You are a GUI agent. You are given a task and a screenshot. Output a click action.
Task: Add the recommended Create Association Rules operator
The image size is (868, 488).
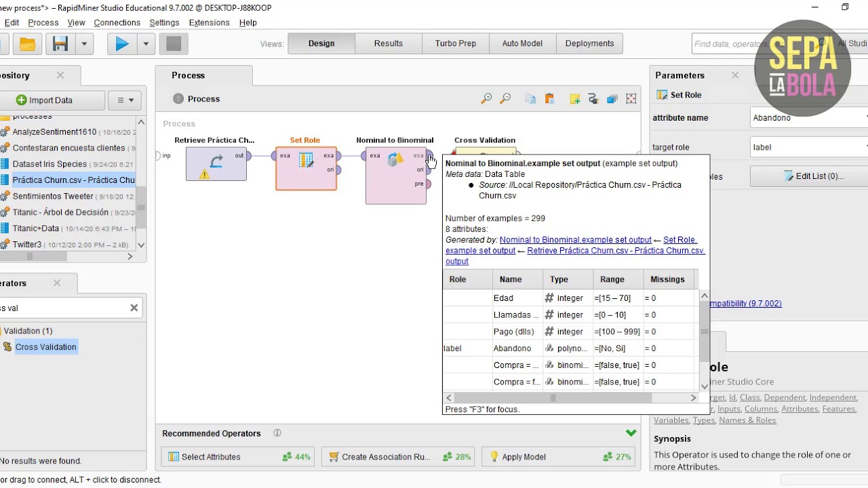(x=399, y=457)
